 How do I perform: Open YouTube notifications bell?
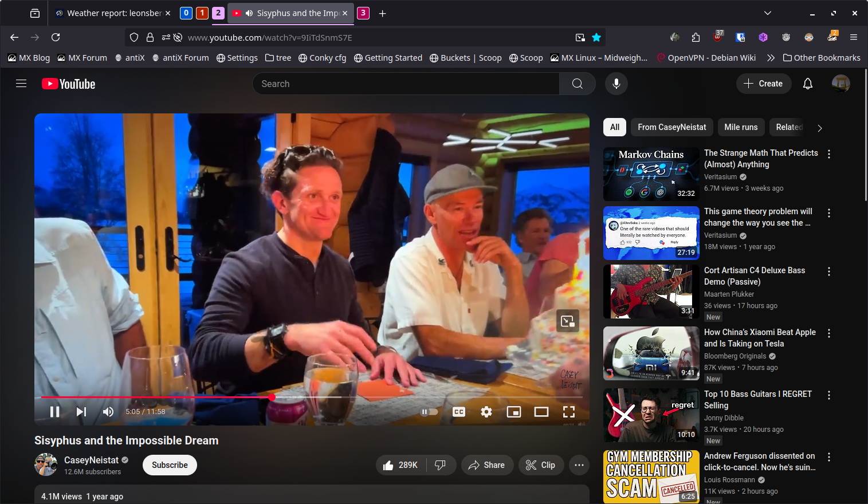(808, 84)
